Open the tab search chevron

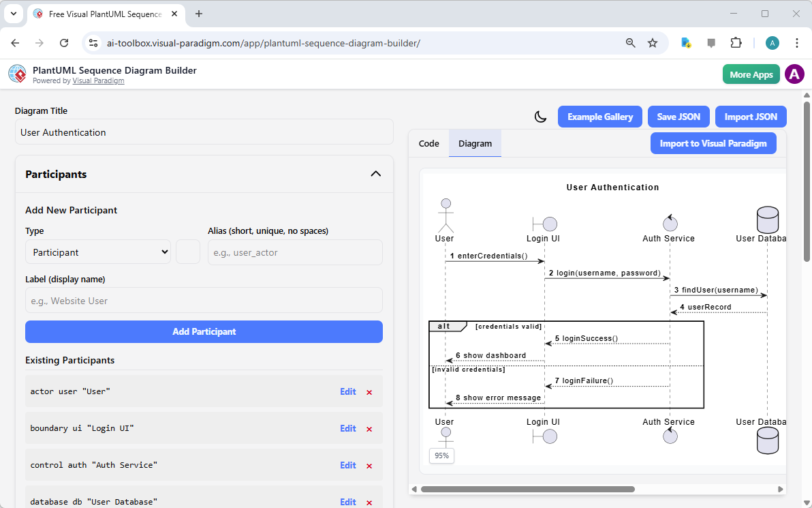[14, 14]
